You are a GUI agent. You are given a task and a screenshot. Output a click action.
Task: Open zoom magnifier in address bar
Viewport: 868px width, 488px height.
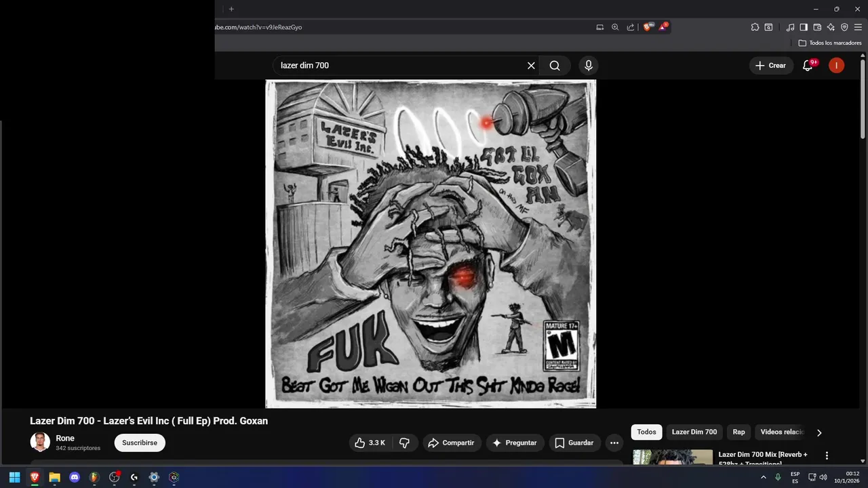pyautogui.click(x=615, y=27)
